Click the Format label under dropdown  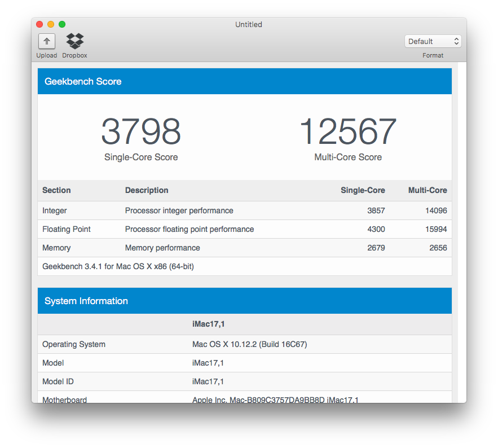click(433, 55)
